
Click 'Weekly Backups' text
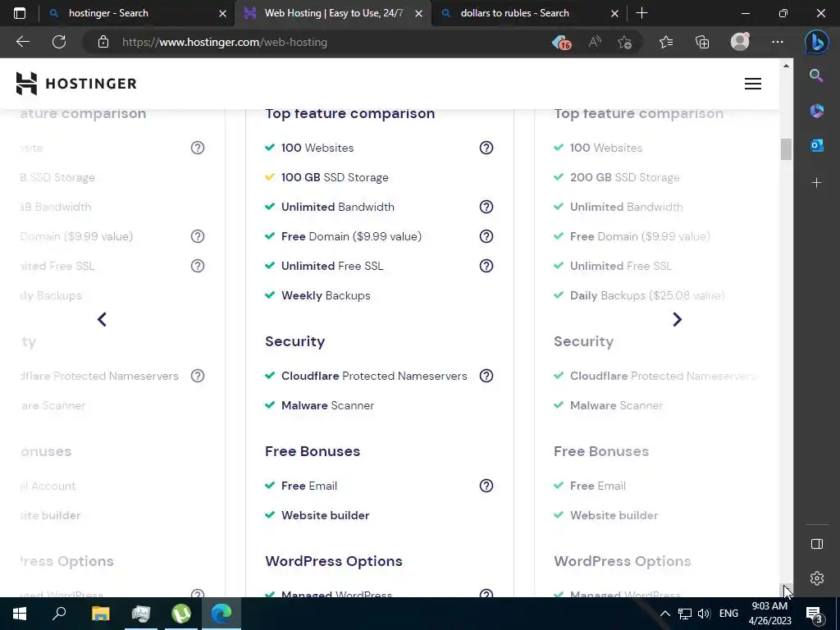pos(326,295)
